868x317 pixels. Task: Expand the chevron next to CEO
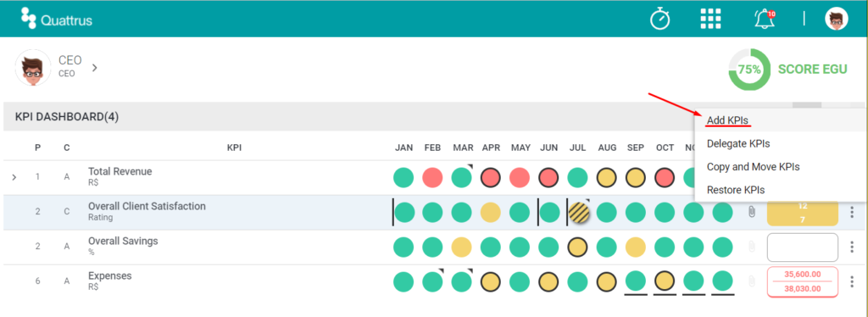coord(95,68)
